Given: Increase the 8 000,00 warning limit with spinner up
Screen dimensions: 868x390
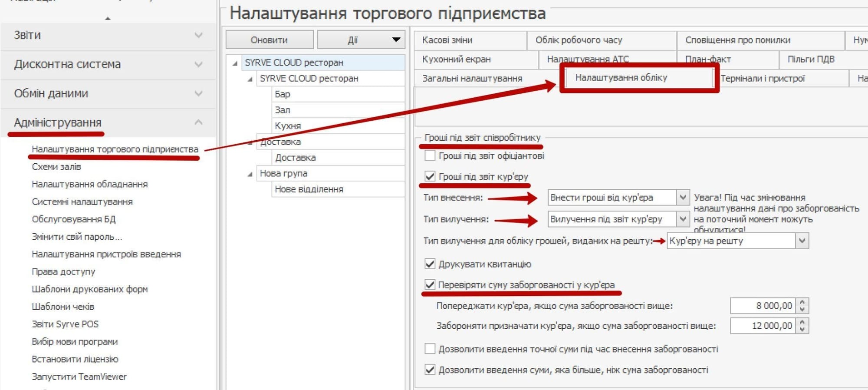Looking at the screenshot, I should pyautogui.click(x=802, y=302).
